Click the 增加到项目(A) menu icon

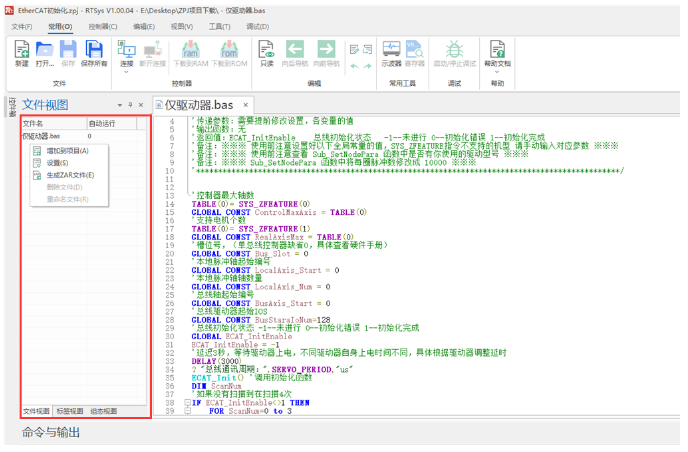point(37,151)
